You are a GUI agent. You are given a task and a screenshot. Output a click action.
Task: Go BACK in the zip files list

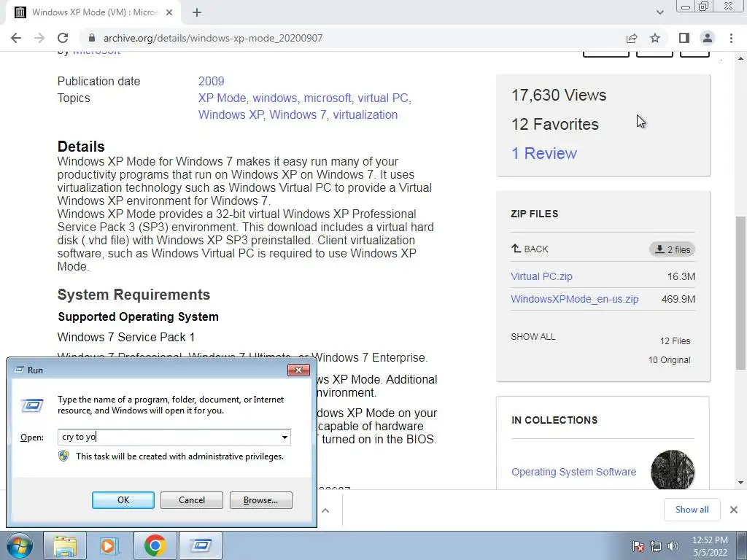pyautogui.click(x=530, y=249)
